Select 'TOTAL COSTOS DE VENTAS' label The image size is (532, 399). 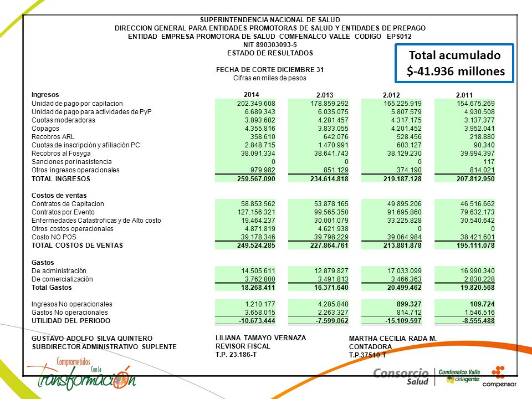point(77,245)
